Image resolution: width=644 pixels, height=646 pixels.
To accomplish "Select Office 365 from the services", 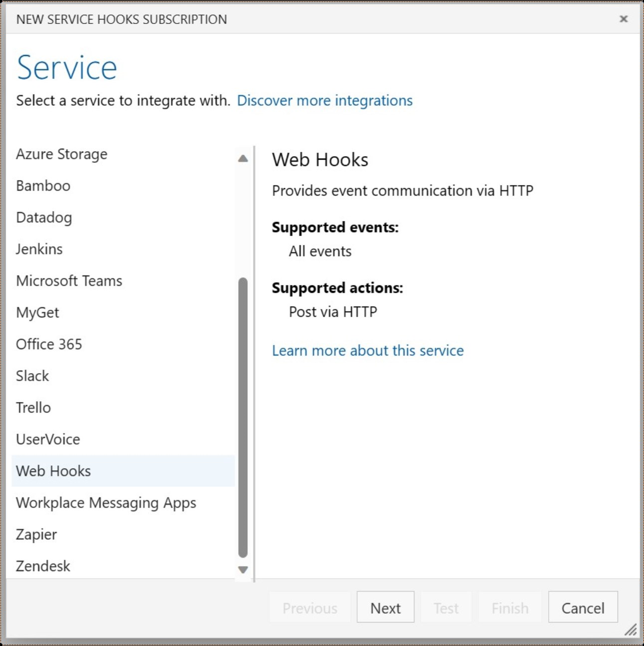I will 49,344.
